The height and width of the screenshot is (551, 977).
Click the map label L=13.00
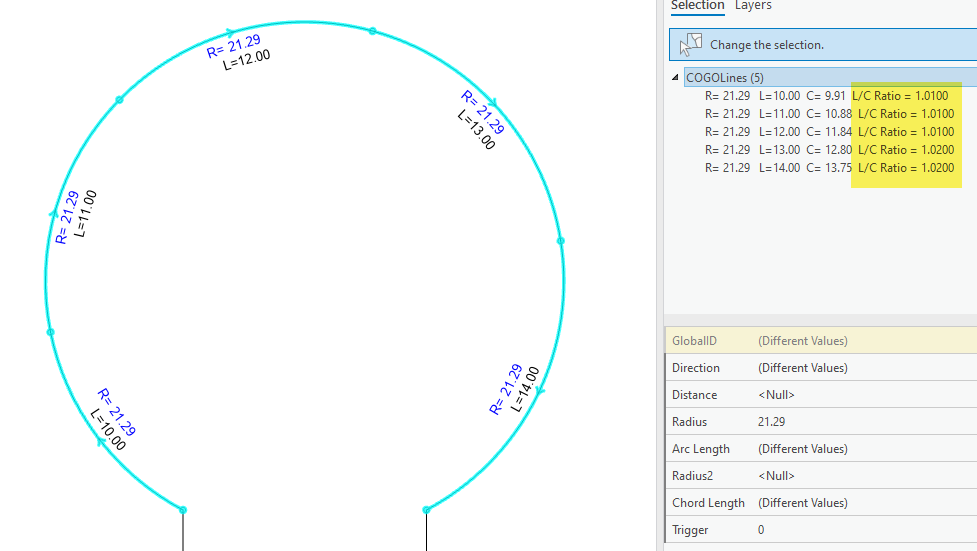coord(477,130)
